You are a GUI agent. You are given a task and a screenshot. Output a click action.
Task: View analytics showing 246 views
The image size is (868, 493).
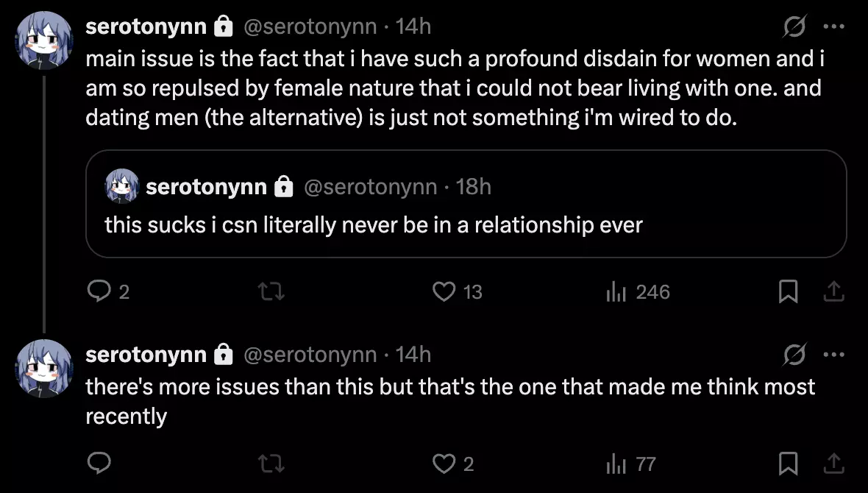[615, 292]
